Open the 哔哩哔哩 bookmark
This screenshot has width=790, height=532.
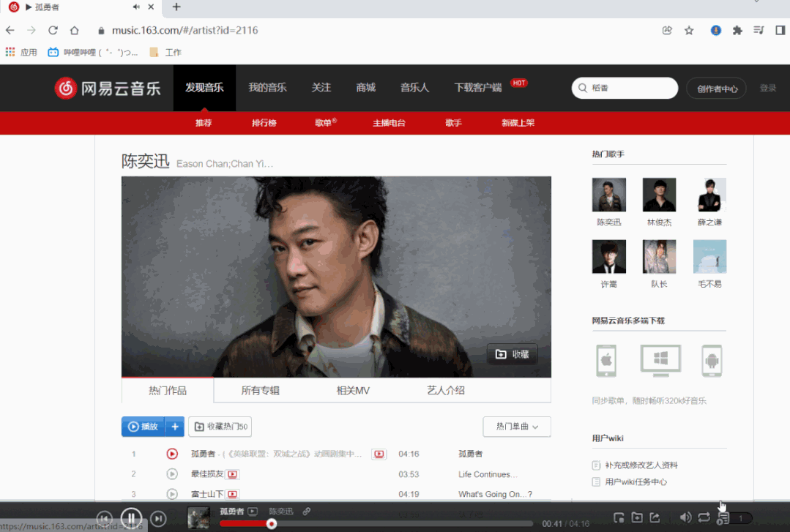point(93,52)
